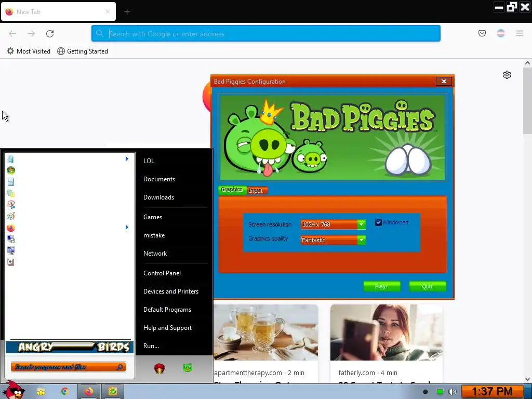Open the Remote Desktop Connection icon
532x399 pixels.
click(x=10, y=239)
